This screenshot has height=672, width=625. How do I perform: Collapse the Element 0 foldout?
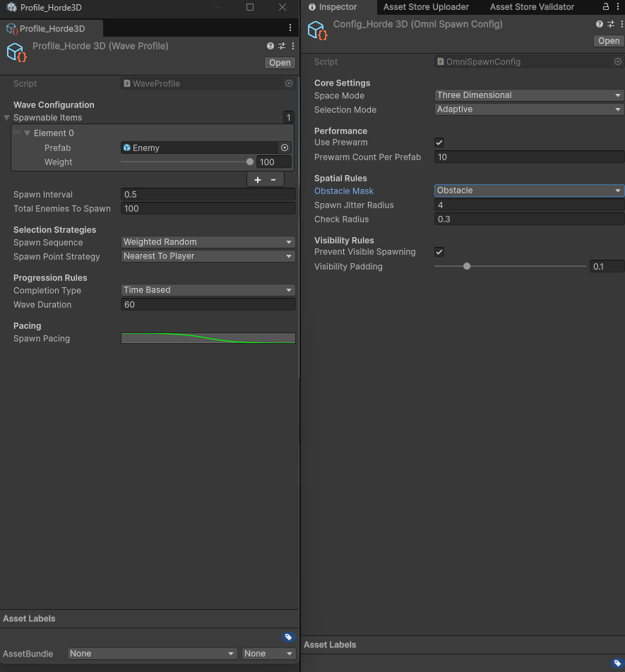(x=26, y=133)
